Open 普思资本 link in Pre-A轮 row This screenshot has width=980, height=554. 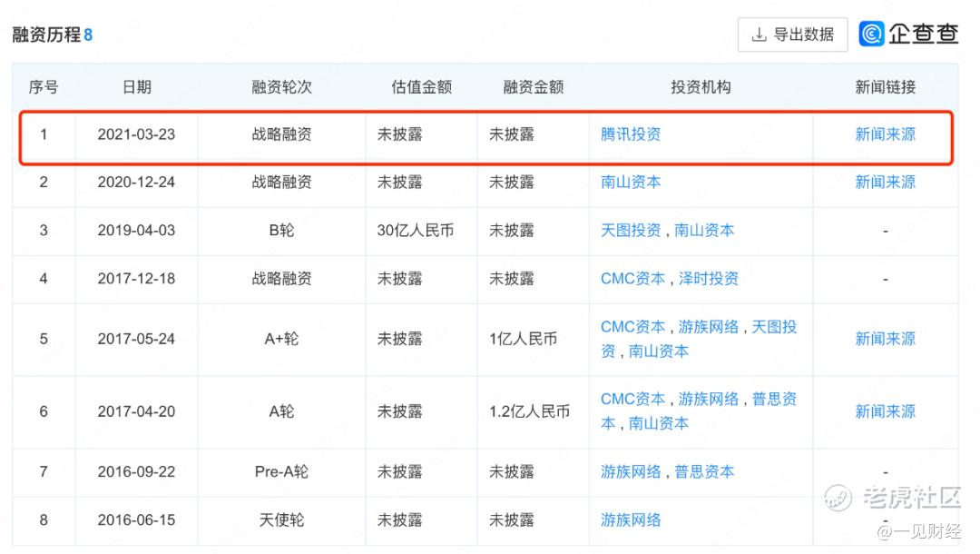(704, 471)
